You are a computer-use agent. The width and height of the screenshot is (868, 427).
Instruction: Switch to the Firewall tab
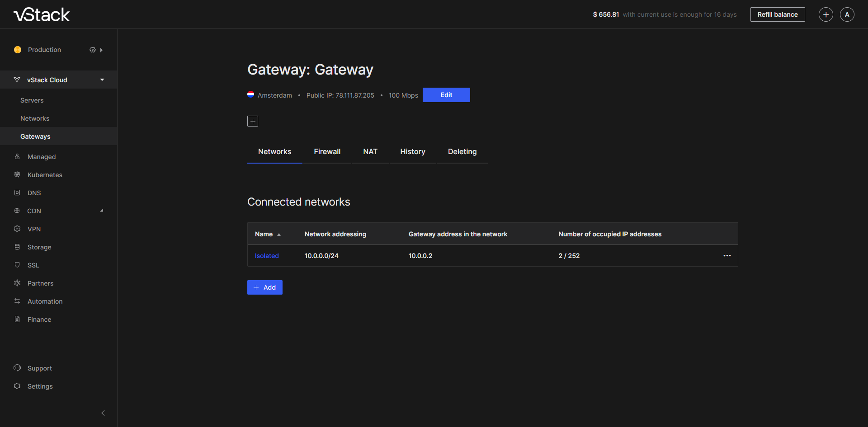click(x=327, y=152)
